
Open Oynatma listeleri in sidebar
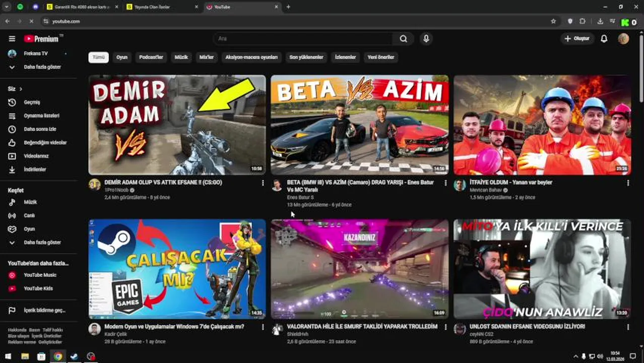pos(38,115)
